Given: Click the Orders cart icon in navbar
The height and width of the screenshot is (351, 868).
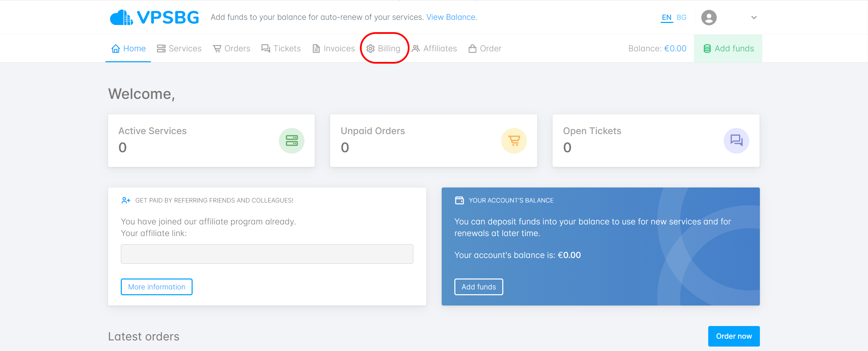Looking at the screenshot, I should pos(217,49).
